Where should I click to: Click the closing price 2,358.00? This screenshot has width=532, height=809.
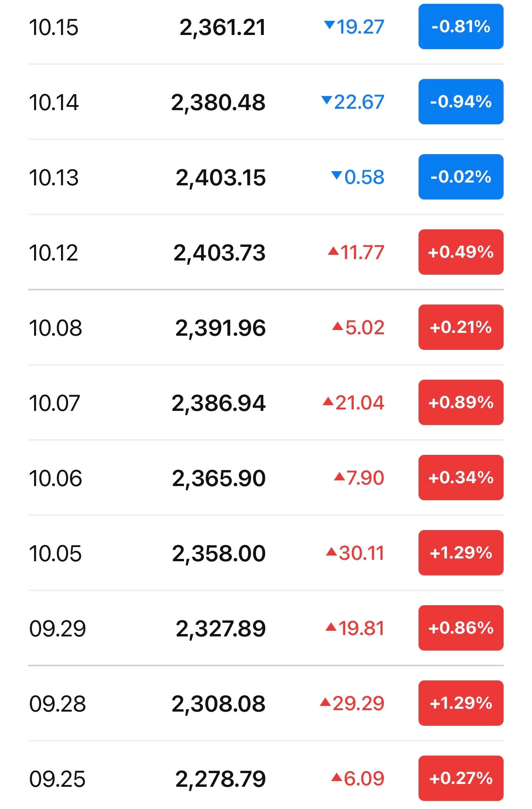tap(218, 553)
